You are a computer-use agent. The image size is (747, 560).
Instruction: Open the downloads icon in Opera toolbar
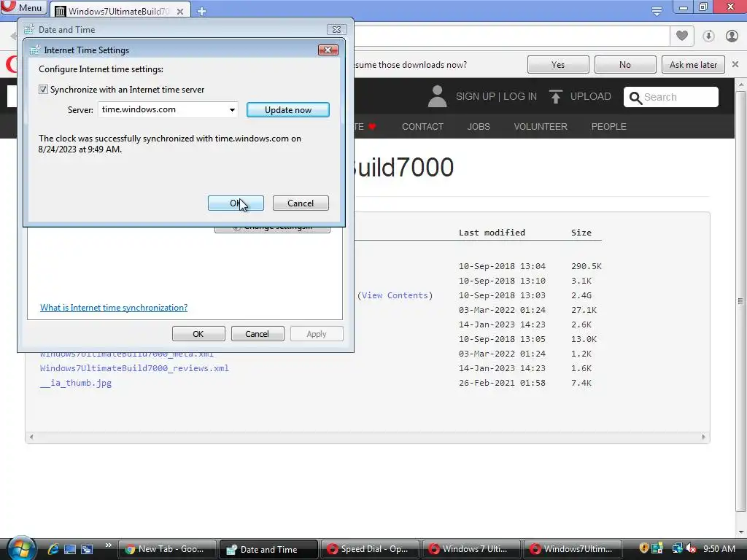(708, 36)
